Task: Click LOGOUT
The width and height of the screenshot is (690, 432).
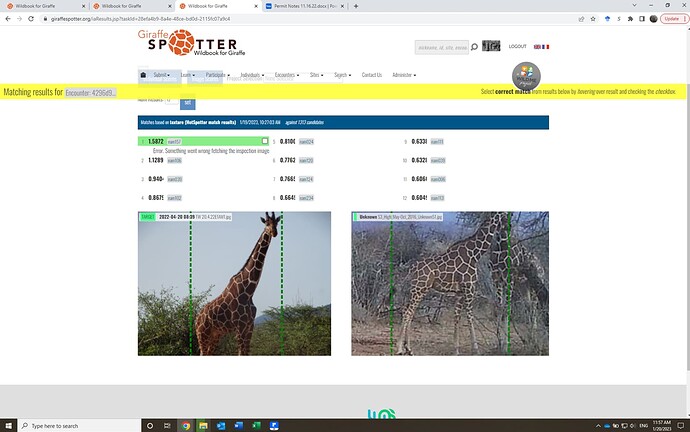Action: point(518,46)
